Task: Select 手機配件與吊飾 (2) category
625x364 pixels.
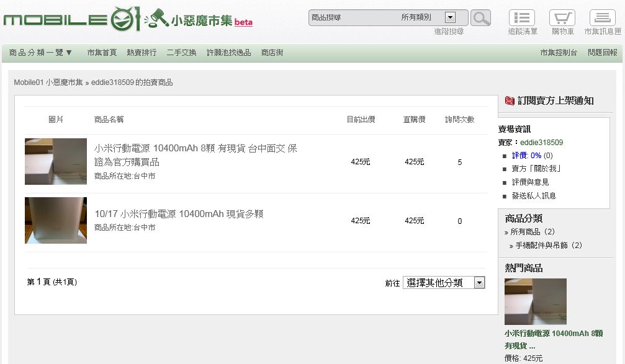Action: pos(549,246)
